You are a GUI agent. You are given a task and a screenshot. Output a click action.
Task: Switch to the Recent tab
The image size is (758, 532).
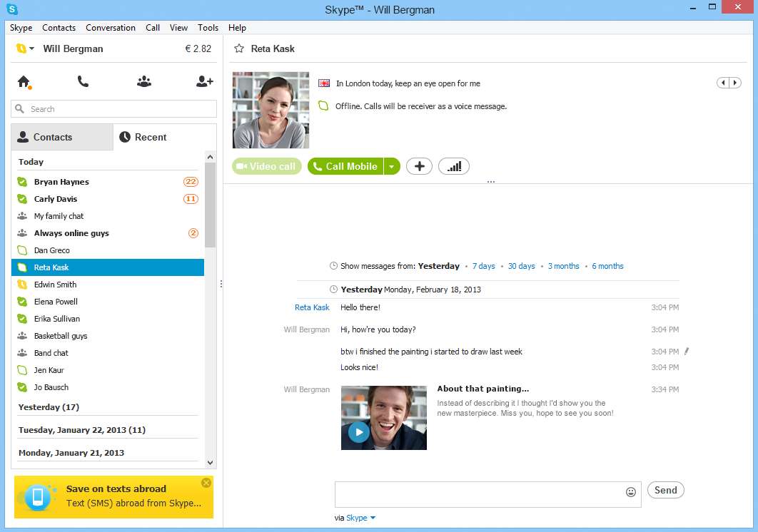(x=164, y=137)
